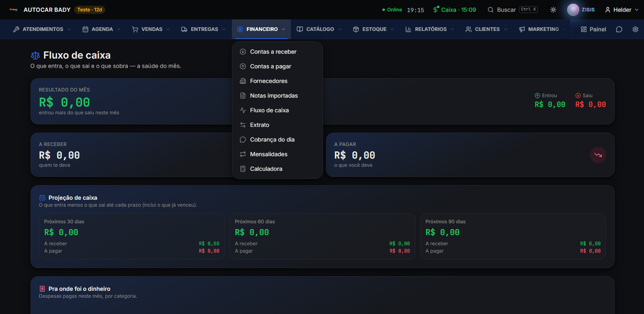This screenshot has width=644, height=314.
Task: Select Contas a pagar menu item
Action: (277, 66)
